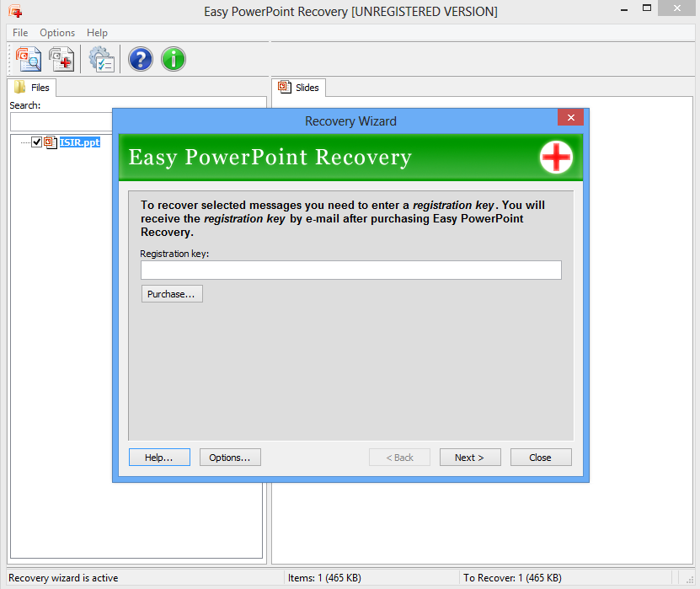Click the disabled < Back button
The height and width of the screenshot is (589, 700).
point(399,458)
